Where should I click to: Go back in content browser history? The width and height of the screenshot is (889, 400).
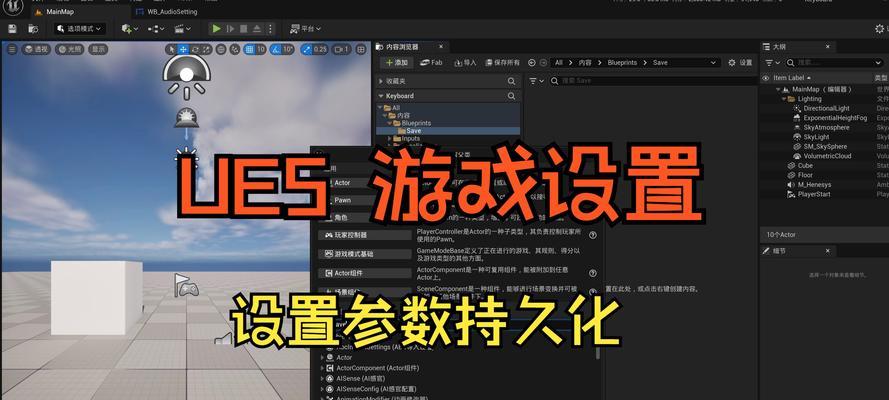pyautogui.click(x=532, y=63)
